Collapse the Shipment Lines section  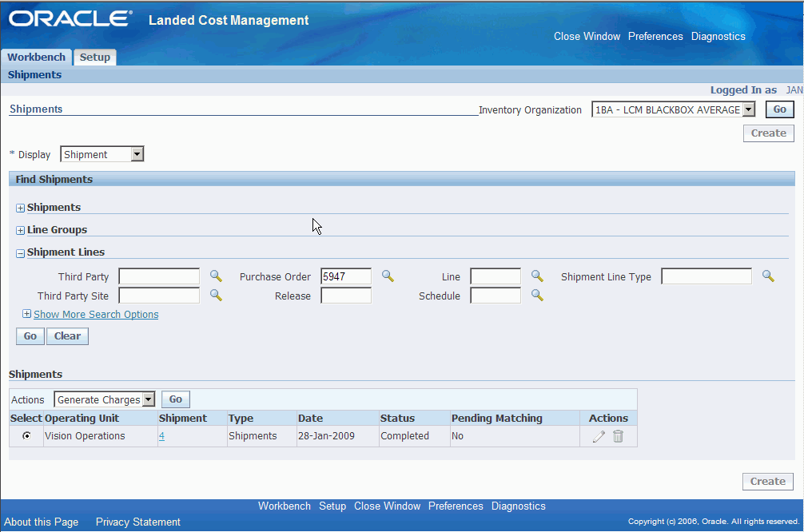[x=21, y=253]
